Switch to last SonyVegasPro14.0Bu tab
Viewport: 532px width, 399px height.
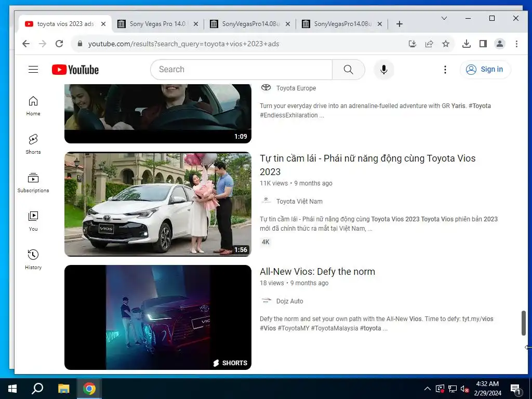pos(342,24)
